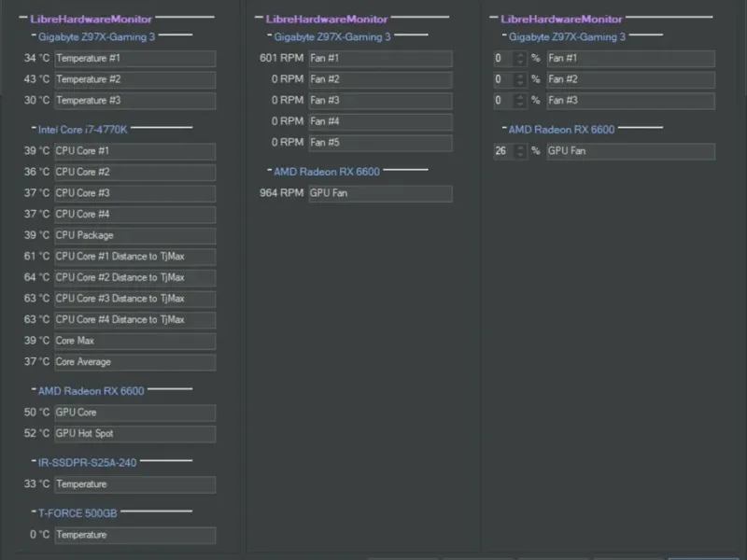Select the Core Average name field

(134, 362)
